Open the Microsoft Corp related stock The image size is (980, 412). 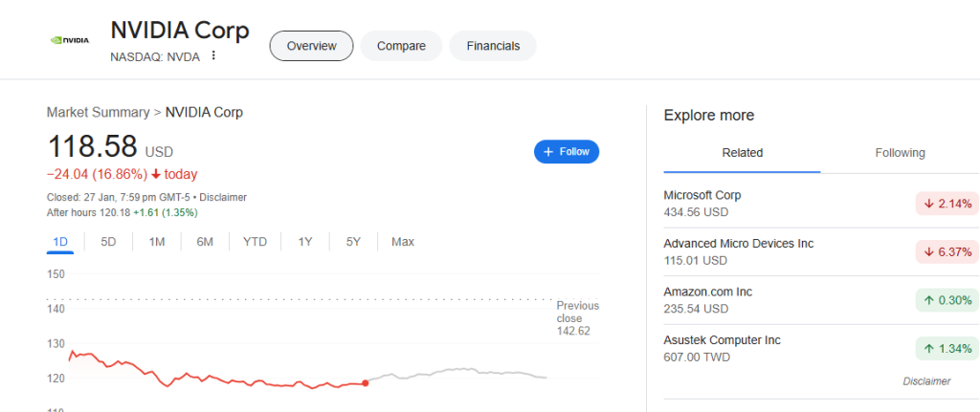[x=821, y=204]
